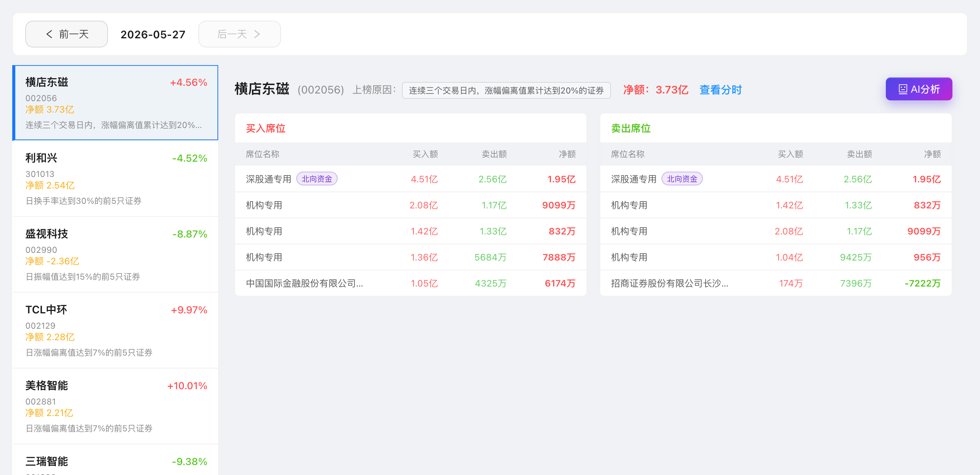Click the 深股通专用 row name in the 买入席位 table
This screenshot has height=475, width=980.
268,179
